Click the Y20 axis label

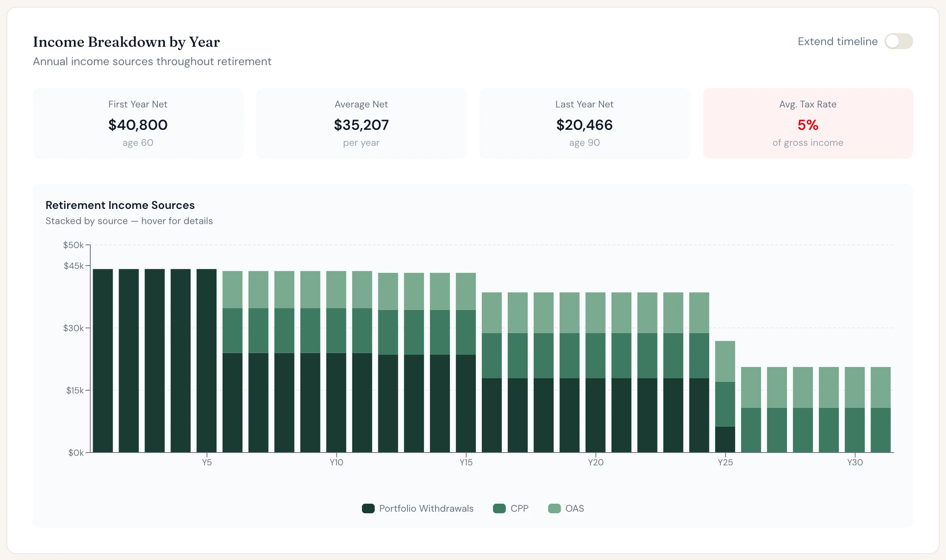tap(596, 463)
